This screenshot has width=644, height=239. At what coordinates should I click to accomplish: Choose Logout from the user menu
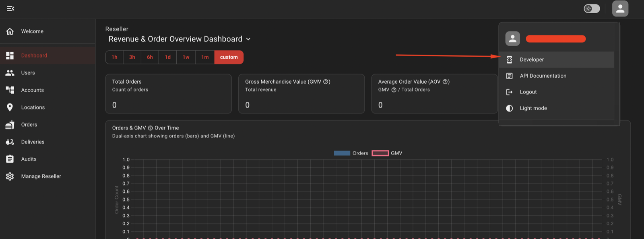click(556, 92)
